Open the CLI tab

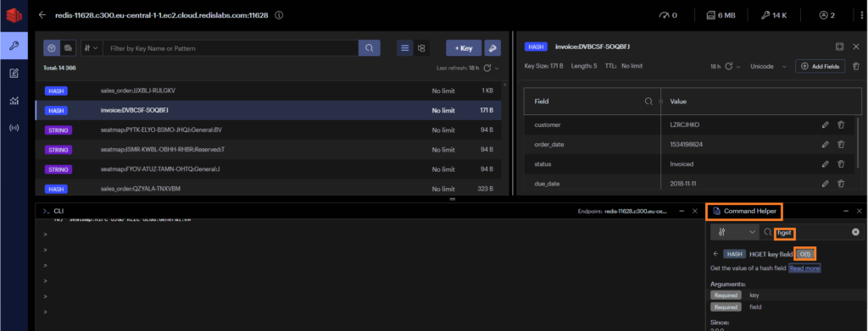[54, 211]
